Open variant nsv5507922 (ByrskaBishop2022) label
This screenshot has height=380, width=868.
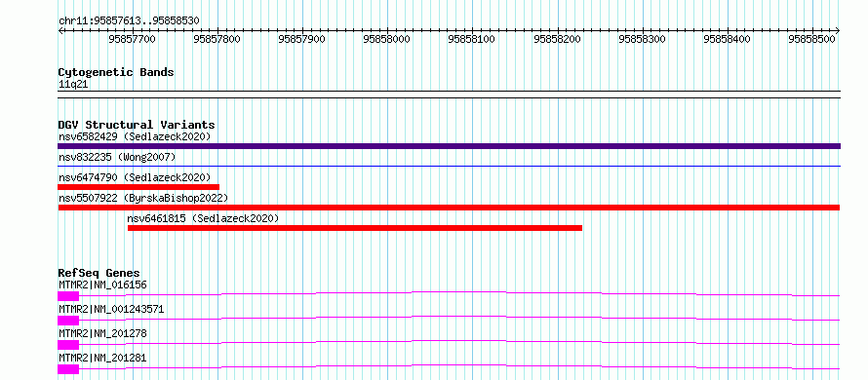142,198
